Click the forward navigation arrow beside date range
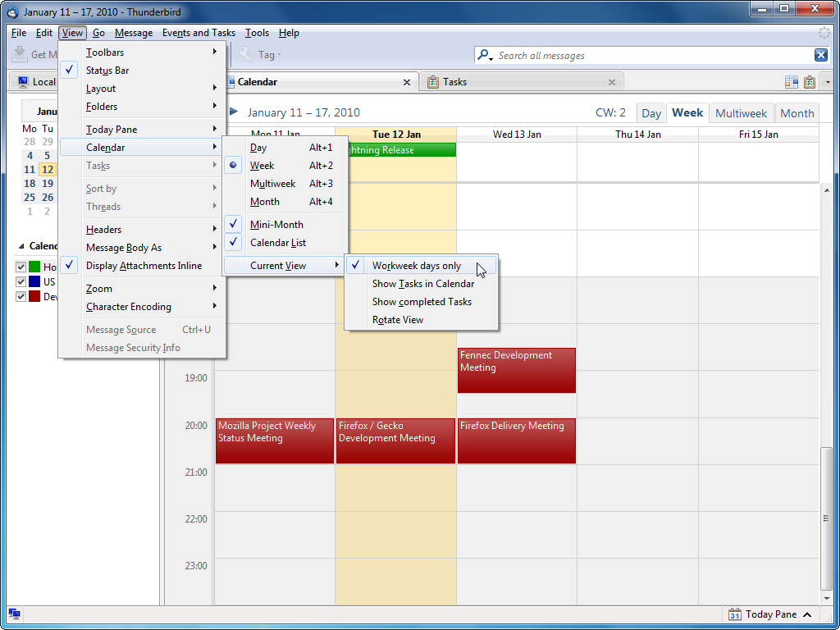This screenshot has height=630, width=840. point(234,112)
